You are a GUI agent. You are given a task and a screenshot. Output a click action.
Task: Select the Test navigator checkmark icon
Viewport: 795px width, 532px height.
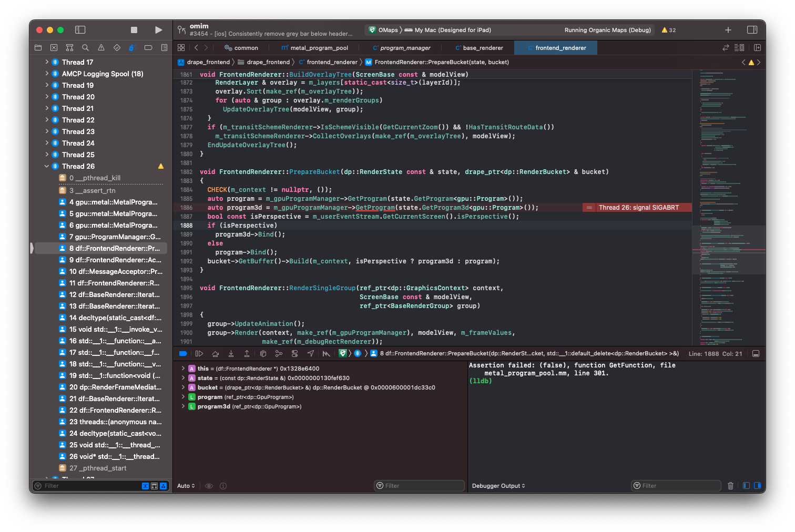pyautogui.click(x=117, y=47)
